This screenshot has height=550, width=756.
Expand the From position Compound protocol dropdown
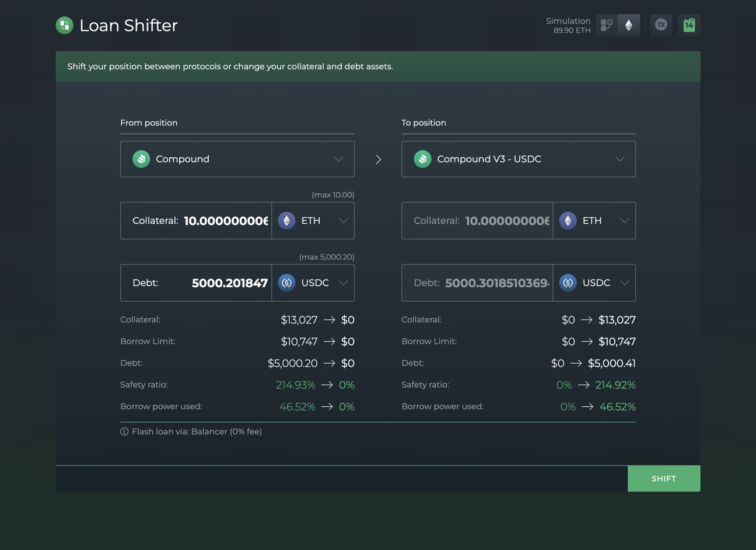coord(338,159)
